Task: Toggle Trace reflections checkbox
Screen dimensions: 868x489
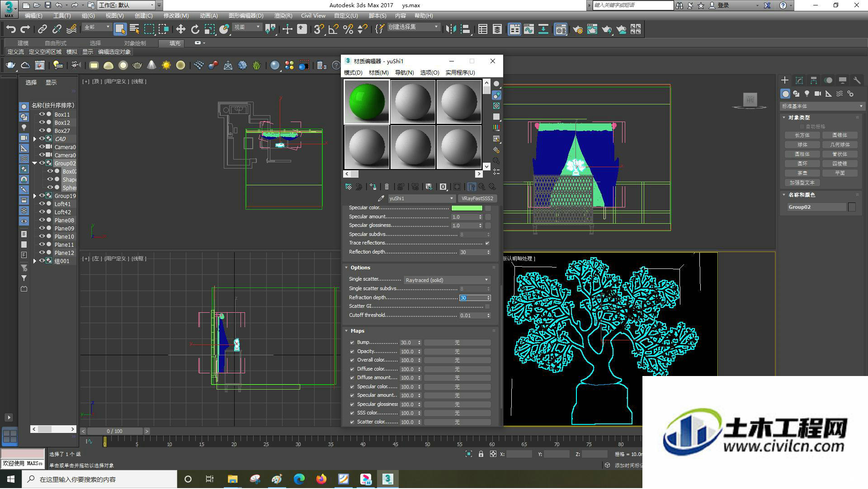Action: pyautogui.click(x=487, y=243)
